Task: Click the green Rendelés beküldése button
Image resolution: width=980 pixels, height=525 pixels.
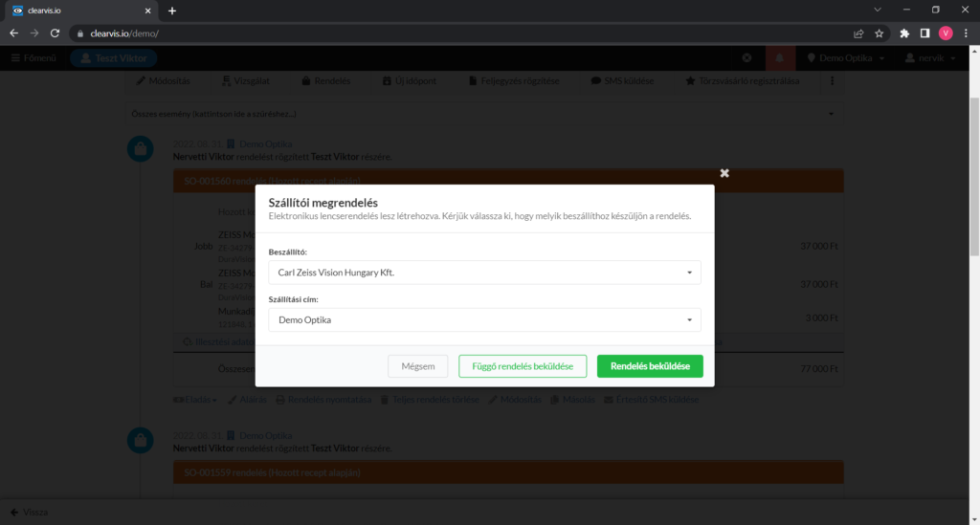Action: click(650, 366)
